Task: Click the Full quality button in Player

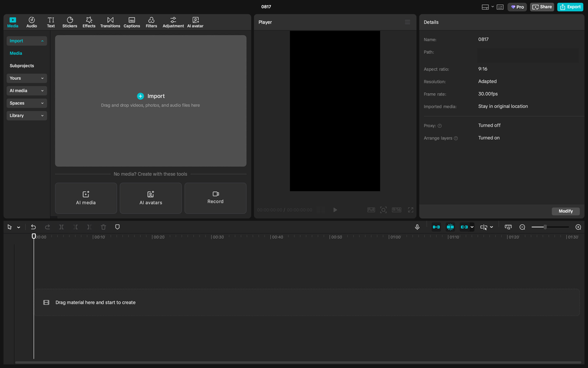Action: 371,210
